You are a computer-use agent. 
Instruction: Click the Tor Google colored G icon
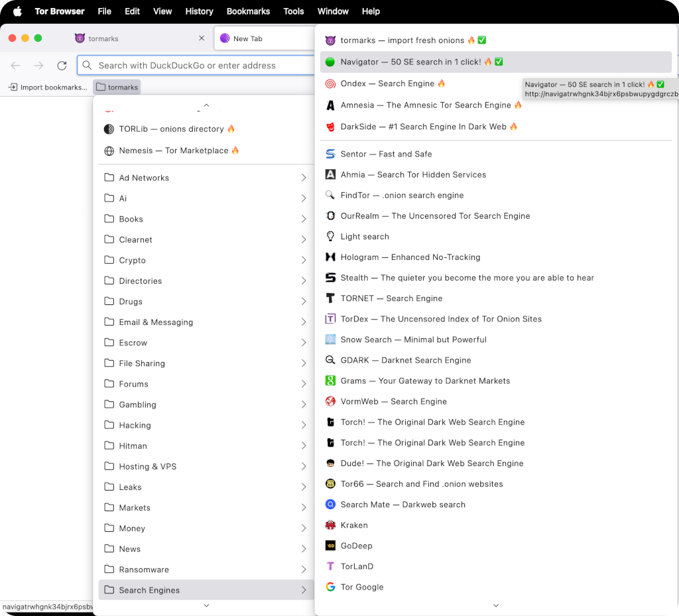tap(330, 587)
